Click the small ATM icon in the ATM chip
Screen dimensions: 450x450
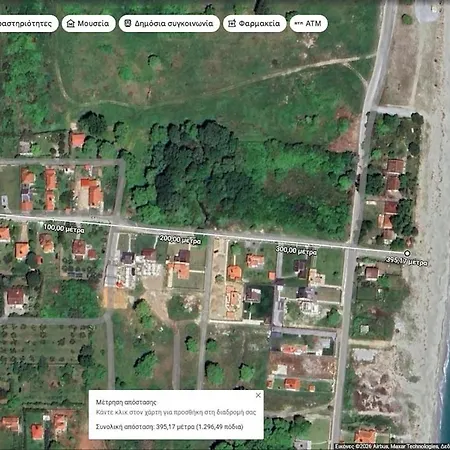tap(299, 24)
